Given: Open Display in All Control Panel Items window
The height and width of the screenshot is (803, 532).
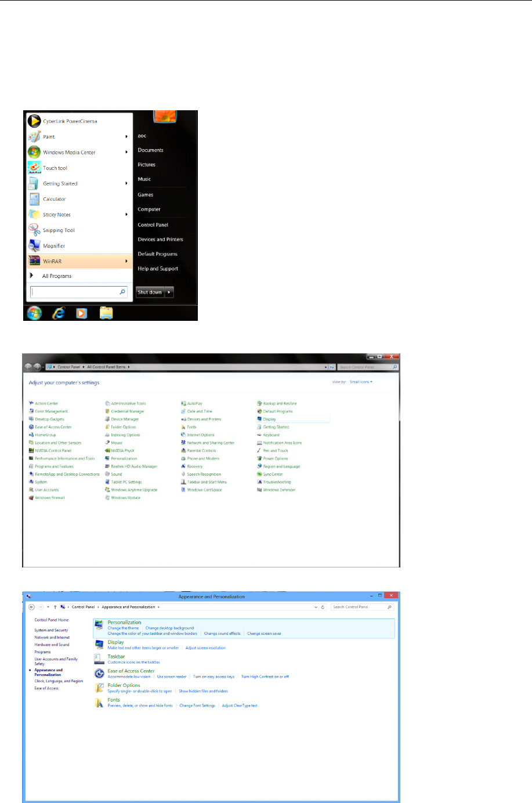Looking at the screenshot, I should click(x=269, y=419).
